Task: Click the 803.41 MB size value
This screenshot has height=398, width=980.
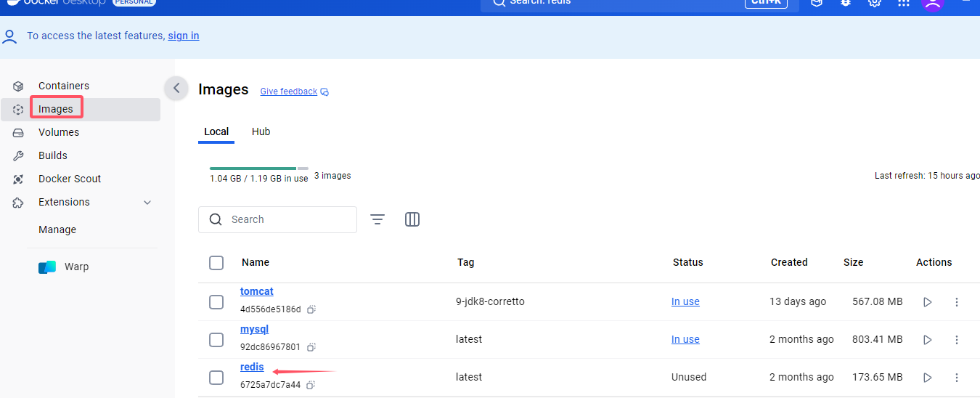Action: coord(877,339)
